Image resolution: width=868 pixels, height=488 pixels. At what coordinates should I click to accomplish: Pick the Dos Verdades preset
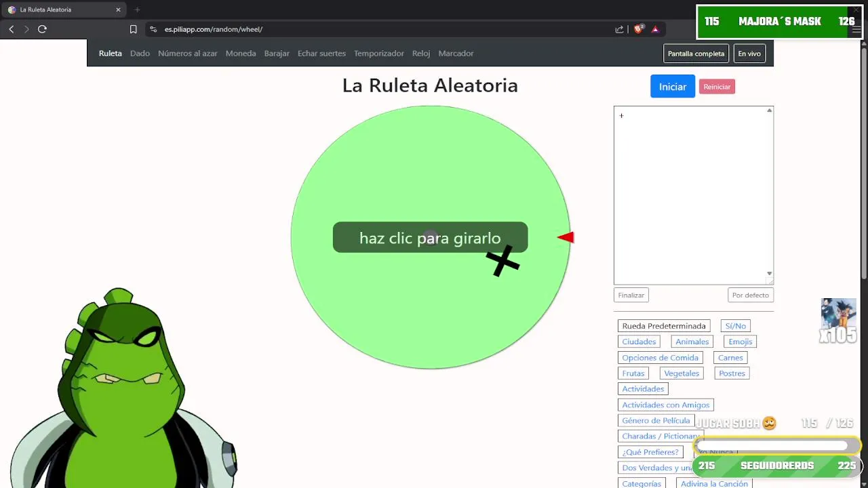[656, 468]
